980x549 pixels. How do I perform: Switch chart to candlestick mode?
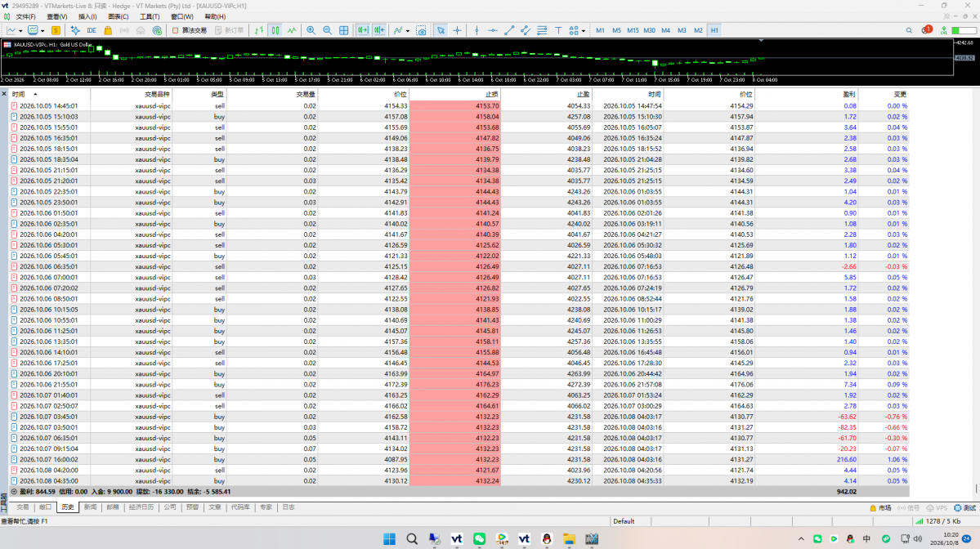[275, 30]
